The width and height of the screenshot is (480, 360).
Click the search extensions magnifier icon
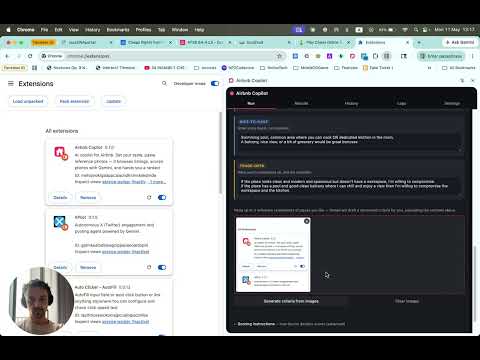[164, 83]
